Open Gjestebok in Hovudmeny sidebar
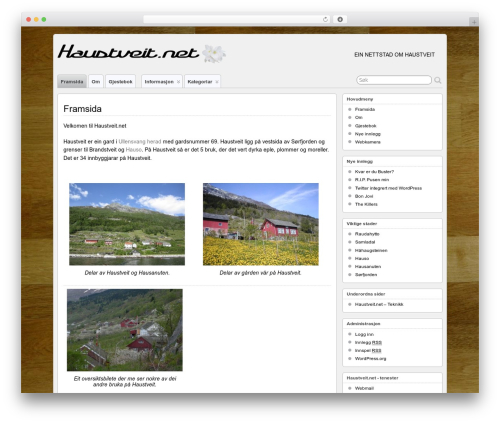Viewport: 500px width, 423px height. pos(365,126)
